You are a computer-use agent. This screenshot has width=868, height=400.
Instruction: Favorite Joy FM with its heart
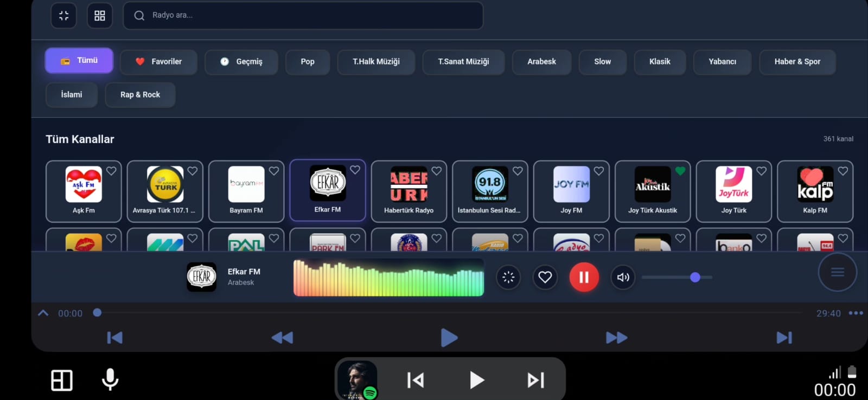pos(599,171)
